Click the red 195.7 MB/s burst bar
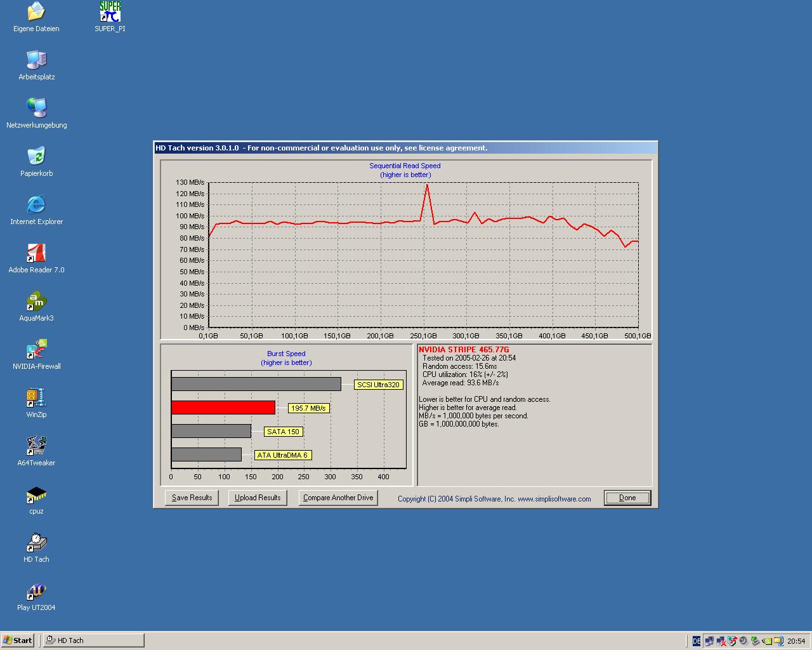812x650 pixels. 223,408
